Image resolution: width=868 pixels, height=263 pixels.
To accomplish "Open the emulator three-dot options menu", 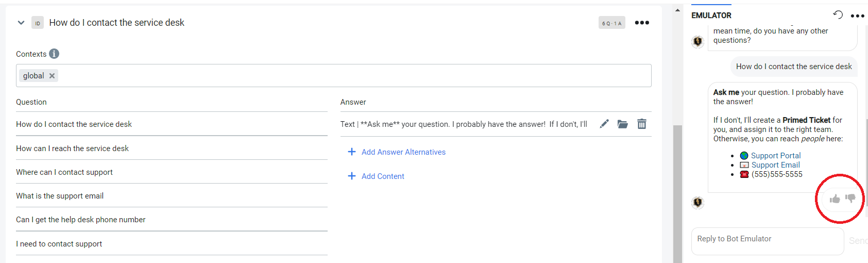I will 857,16.
